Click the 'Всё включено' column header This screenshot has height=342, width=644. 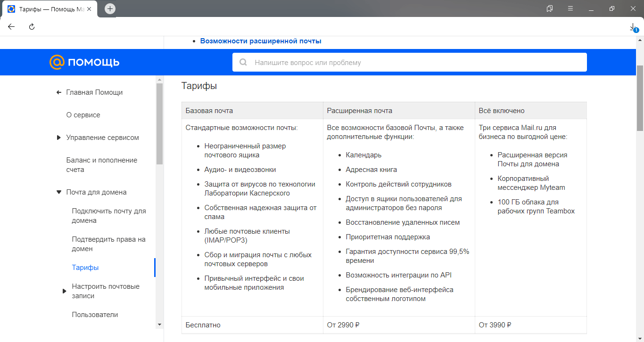tap(531, 111)
